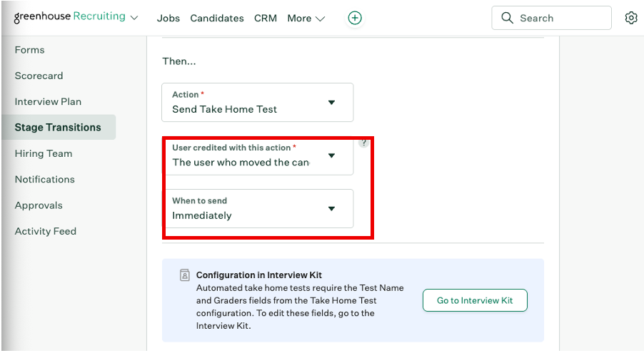The width and height of the screenshot is (644, 353).
Task: Click the green plus add icon
Action: coord(355,19)
